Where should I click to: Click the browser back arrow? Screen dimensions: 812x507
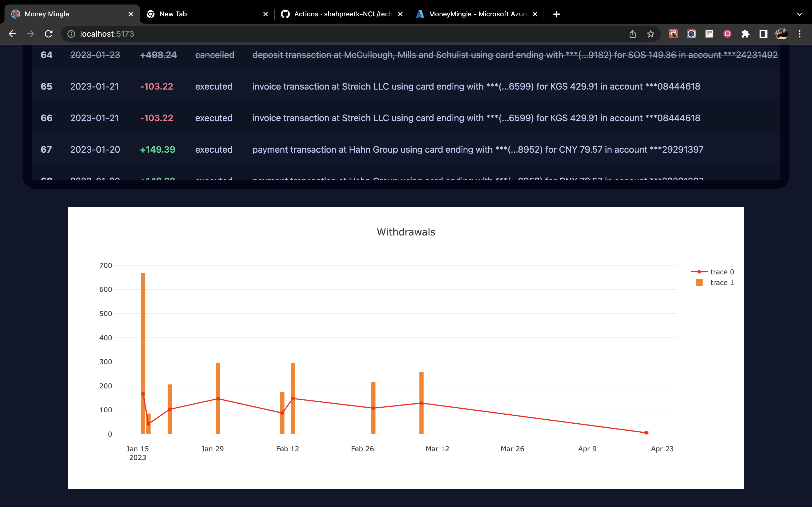pyautogui.click(x=12, y=34)
